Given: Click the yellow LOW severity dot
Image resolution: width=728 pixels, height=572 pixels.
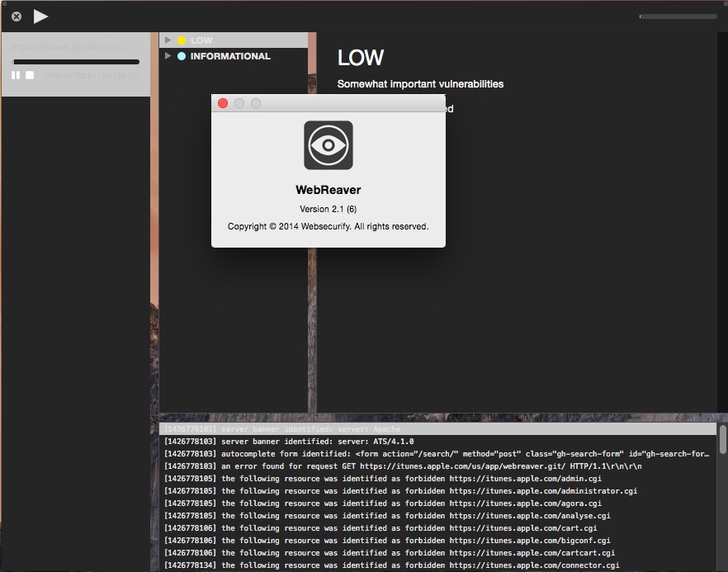Looking at the screenshot, I should pos(182,40).
